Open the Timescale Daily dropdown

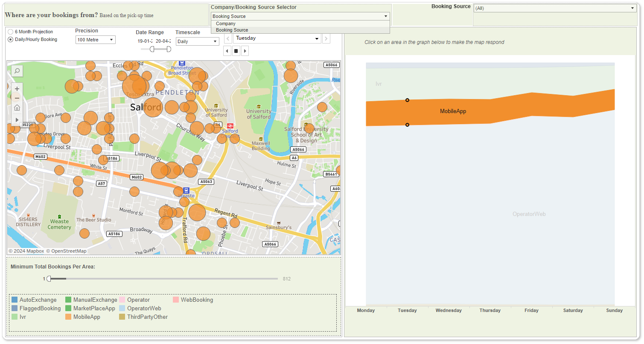pyautogui.click(x=198, y=41)
